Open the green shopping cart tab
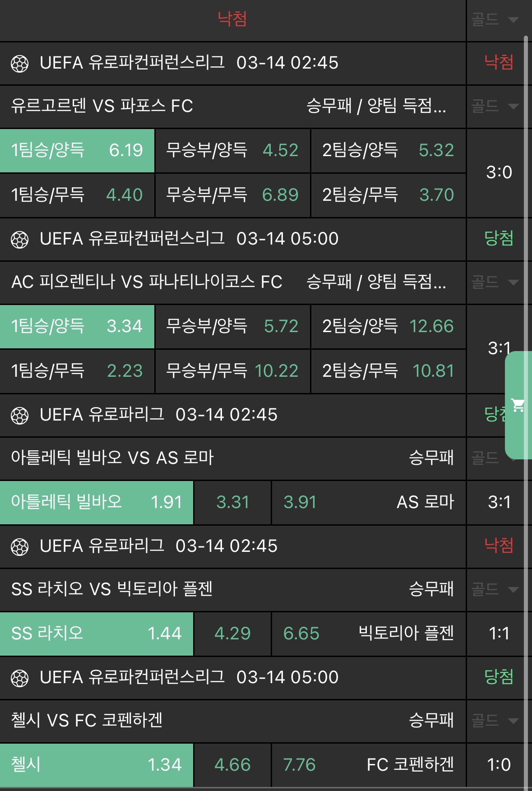This screenshot has height=791, width=532. pos(518,405)
